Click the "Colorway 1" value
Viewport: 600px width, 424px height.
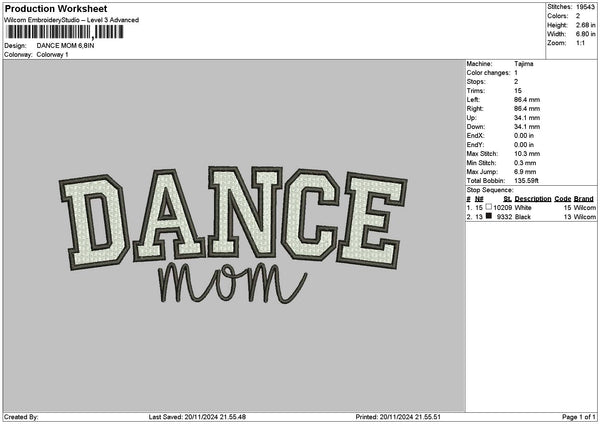(x=52, y=55)
